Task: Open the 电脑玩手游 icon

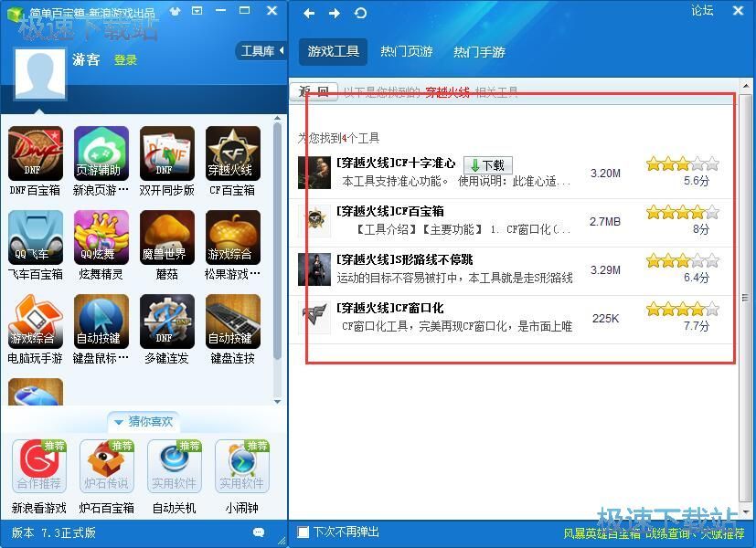Action: coord(36,321)
